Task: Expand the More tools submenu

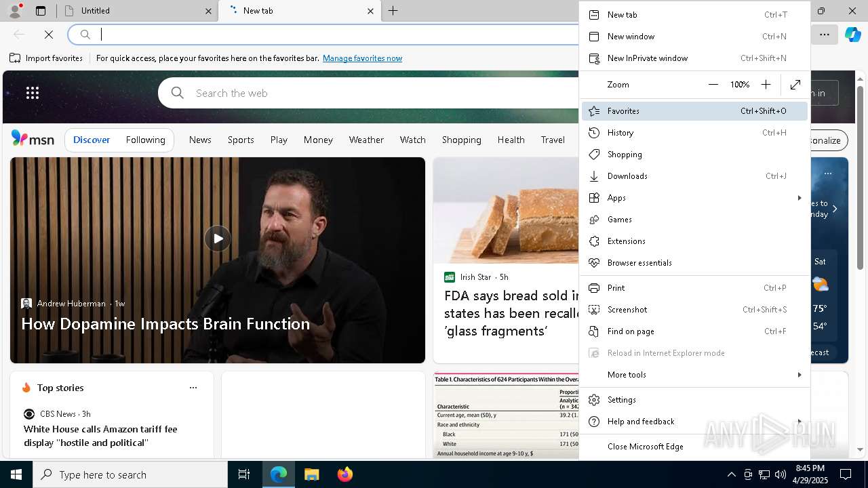Action: pyautogui.click(x=694, y=375)
